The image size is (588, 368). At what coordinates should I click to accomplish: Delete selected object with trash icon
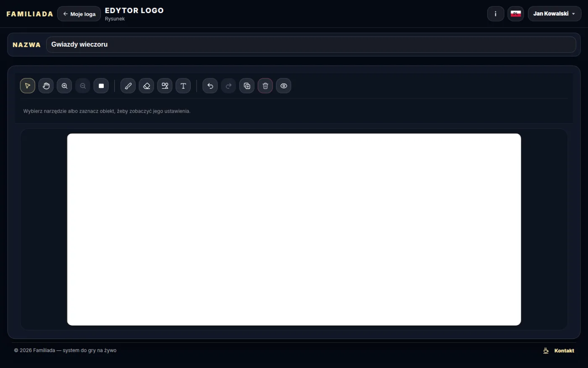(265, 86)
